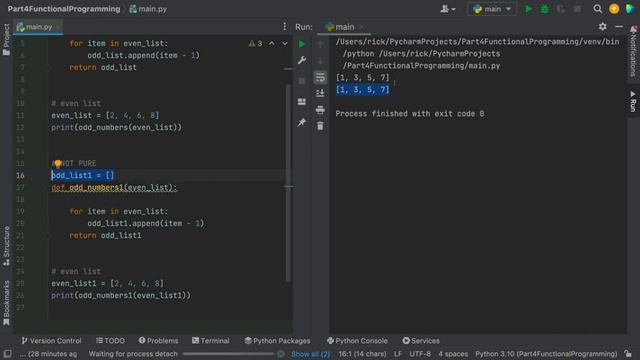Open the Structure tool window

pyautogui.click(x=6, y=246)
